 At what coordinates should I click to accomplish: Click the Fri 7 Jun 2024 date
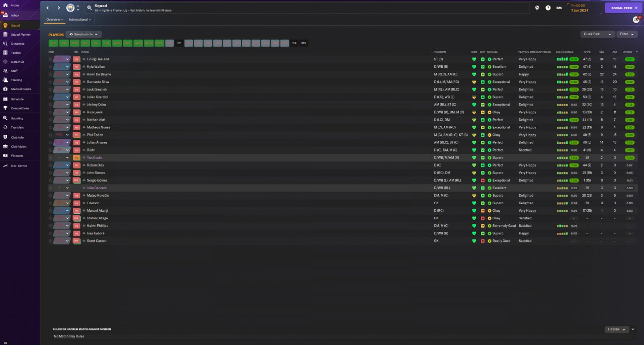(580, 8)
